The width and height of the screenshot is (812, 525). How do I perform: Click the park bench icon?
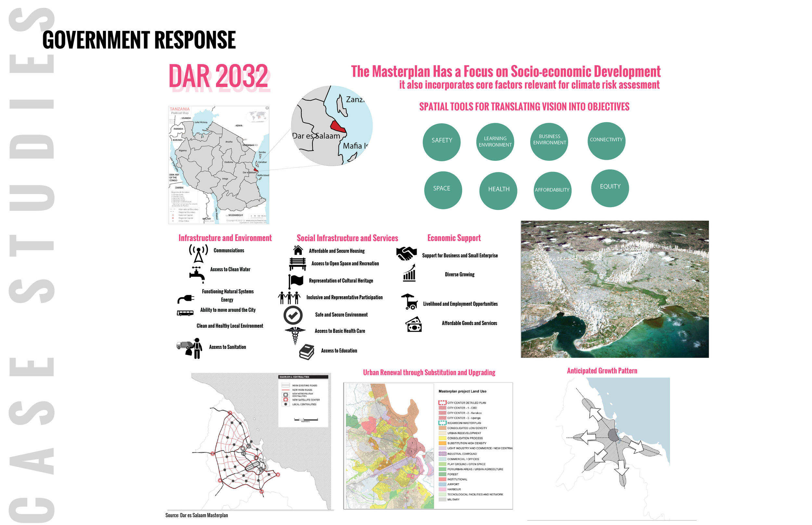(298, 264)
